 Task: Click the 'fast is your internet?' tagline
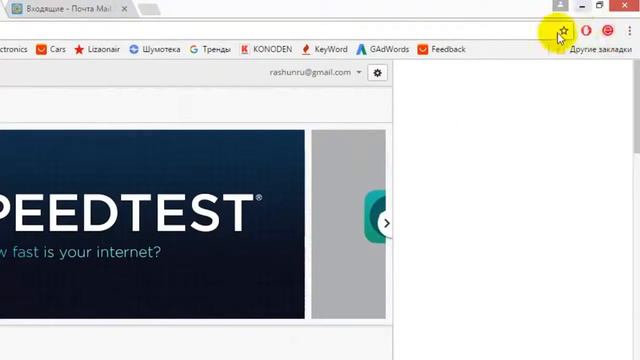[x=87, y=252]
